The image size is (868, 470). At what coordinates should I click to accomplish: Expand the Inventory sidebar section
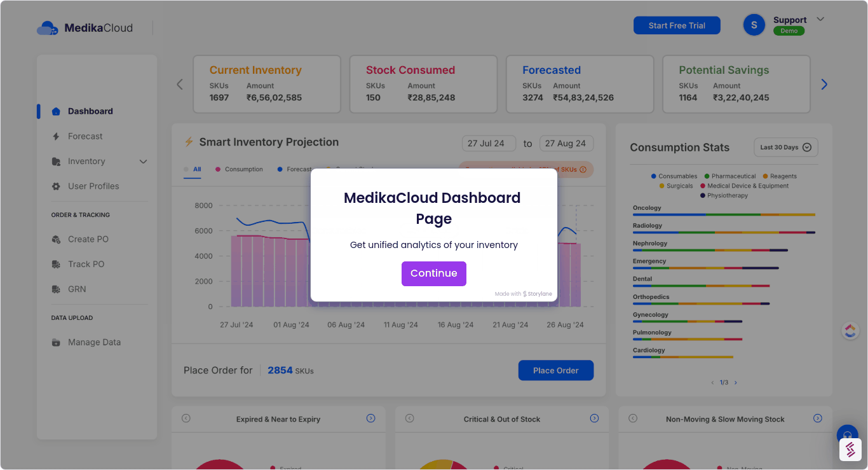(143, 161)
